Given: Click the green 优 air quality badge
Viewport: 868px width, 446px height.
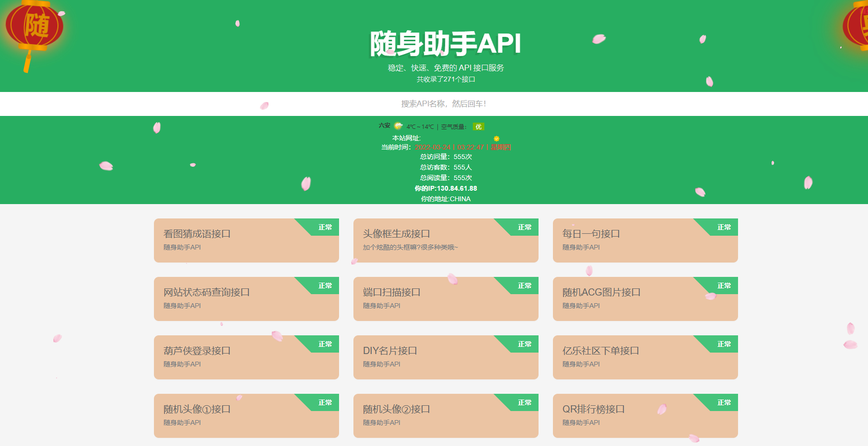Looking at the screenshot, I should click(x=478, y=126).
